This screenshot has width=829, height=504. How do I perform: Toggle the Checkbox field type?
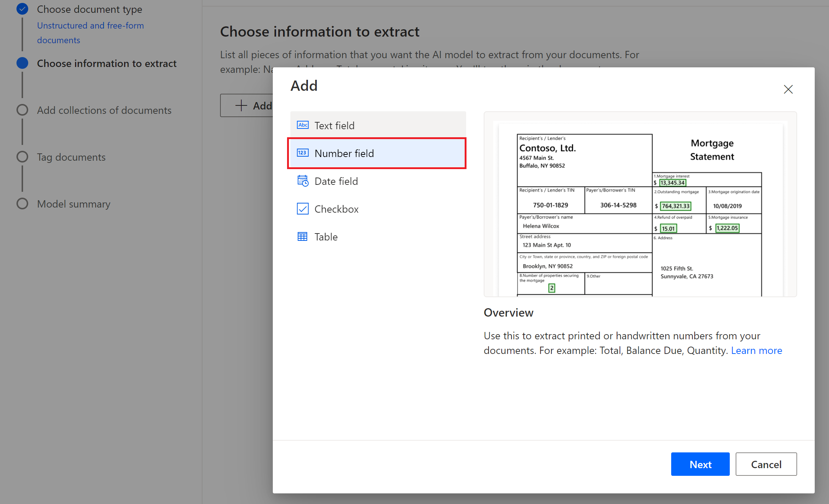tap(337, 209)
